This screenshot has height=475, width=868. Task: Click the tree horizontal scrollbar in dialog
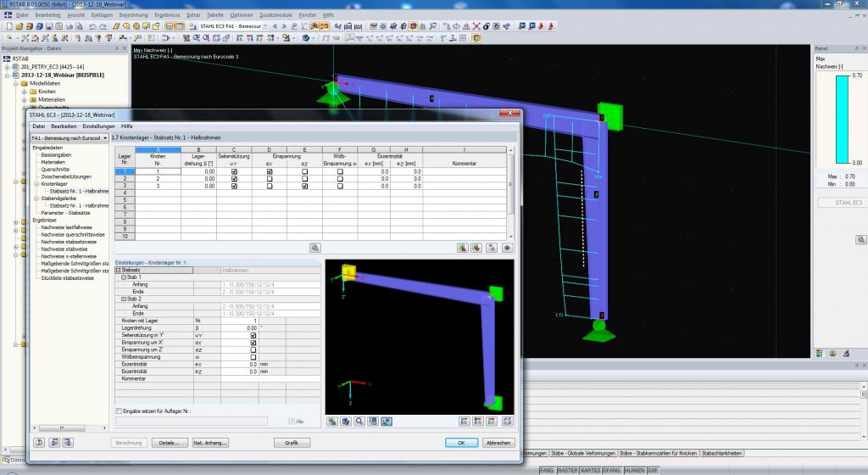tap(70, 428)
